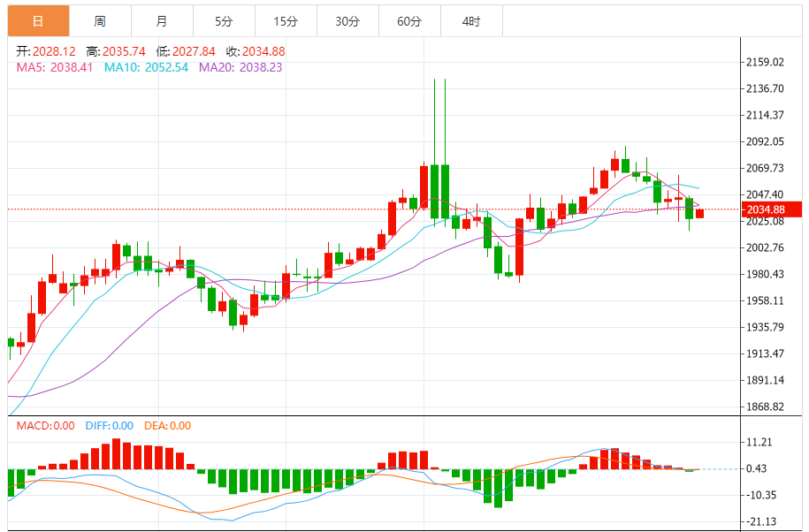Click the 2114.37 price axis label
Image resolution: width=809 pixels, height=532 pixels.
(765, 115)
